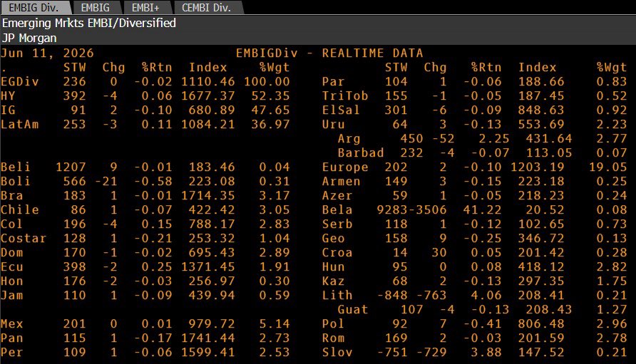Click the Pan index value 1741.44
This screenshot has width=636, height=364.
[208, 338]
